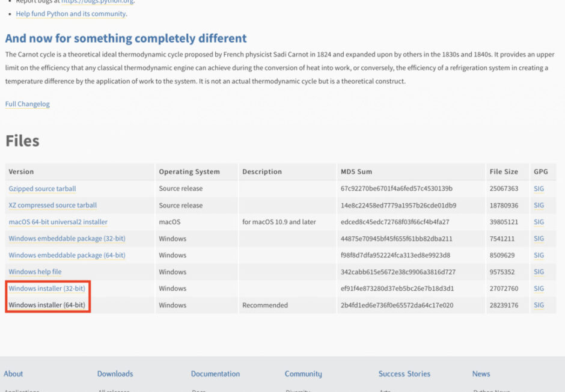Open SIG link for Windows installer (64-bit)

(x=539, y=305)
